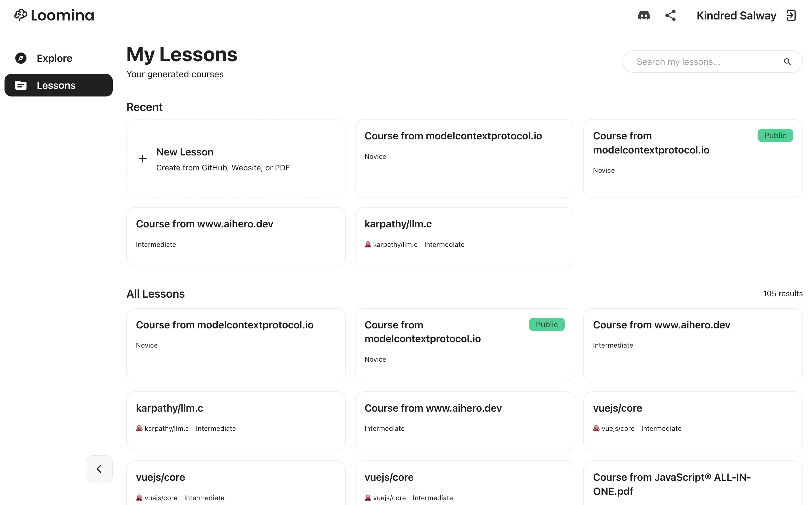The image size is (812, 505).
Task: Open the Kindred Salway profile name
Action: pyautogui.click(x=736, y=15)
